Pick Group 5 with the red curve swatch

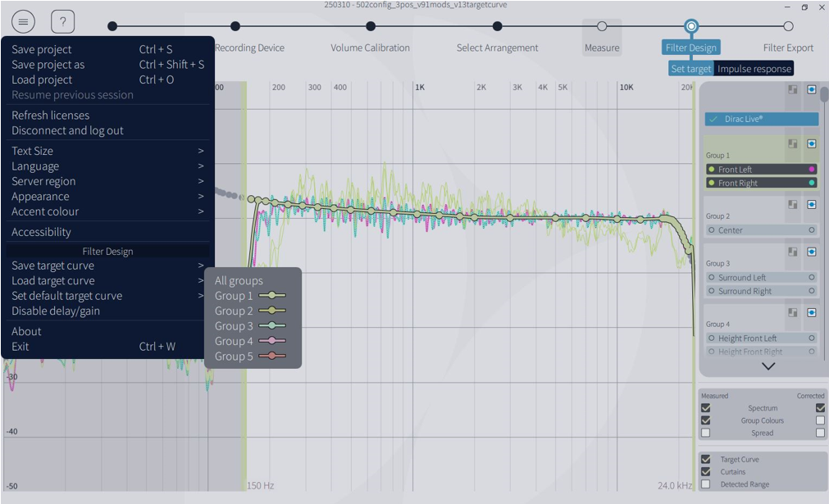(x=253, y=356)
